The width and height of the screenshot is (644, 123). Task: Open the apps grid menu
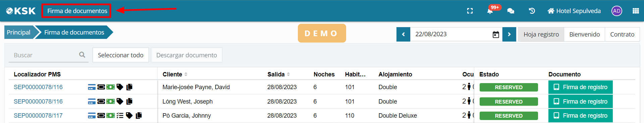click(636, 11)
